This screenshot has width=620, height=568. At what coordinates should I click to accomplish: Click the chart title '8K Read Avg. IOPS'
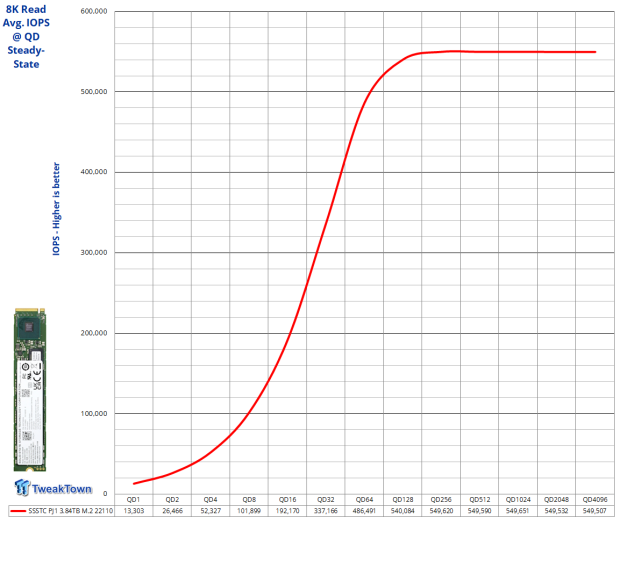click(x=26, y=16)
